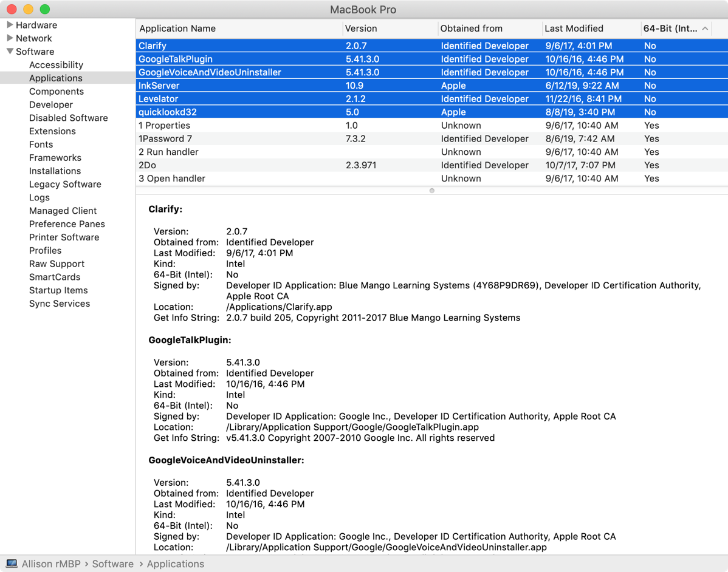
Task: Click the split pane divider handle
Action: pyautogui.click(x=431, y=191)
